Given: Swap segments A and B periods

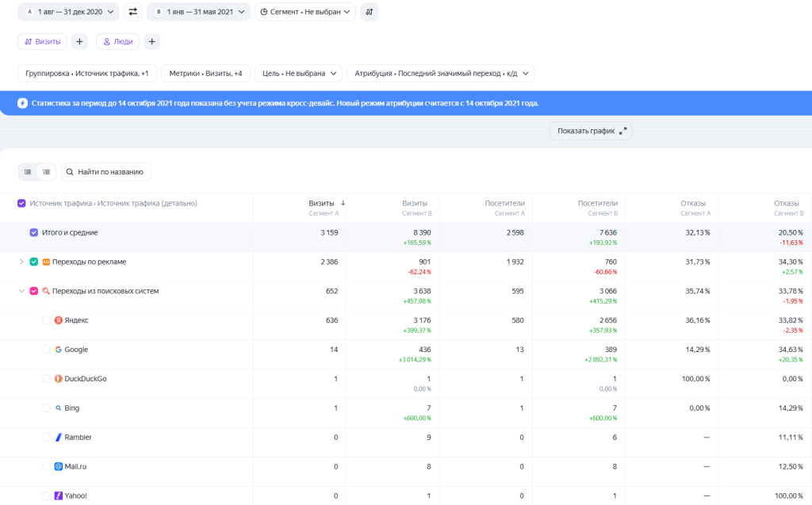Looking at the screenshot, I should click(133, 12).
